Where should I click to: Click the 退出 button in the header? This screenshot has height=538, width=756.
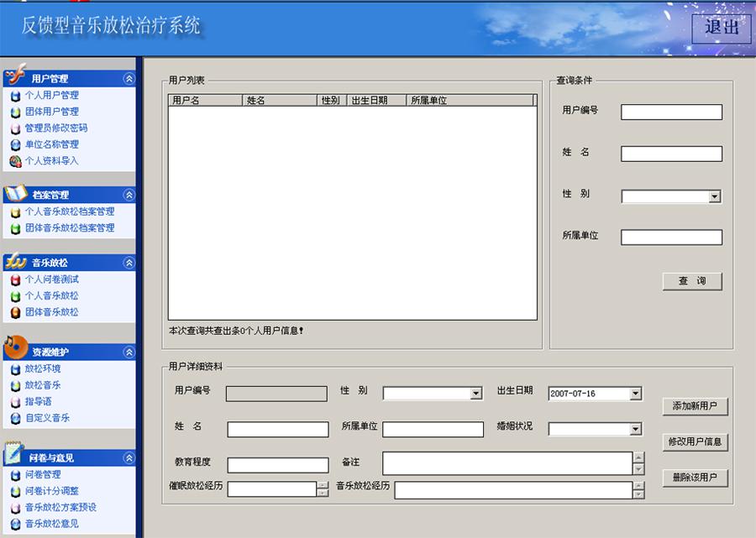pyautogui.click(x=722, y=27)
